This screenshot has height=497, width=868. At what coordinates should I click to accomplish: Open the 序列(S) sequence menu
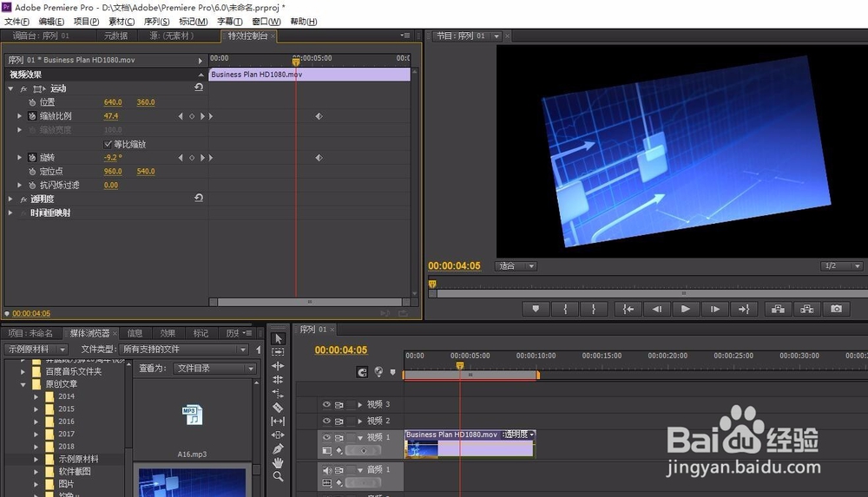pyautogui.click(x=156, y=22)
